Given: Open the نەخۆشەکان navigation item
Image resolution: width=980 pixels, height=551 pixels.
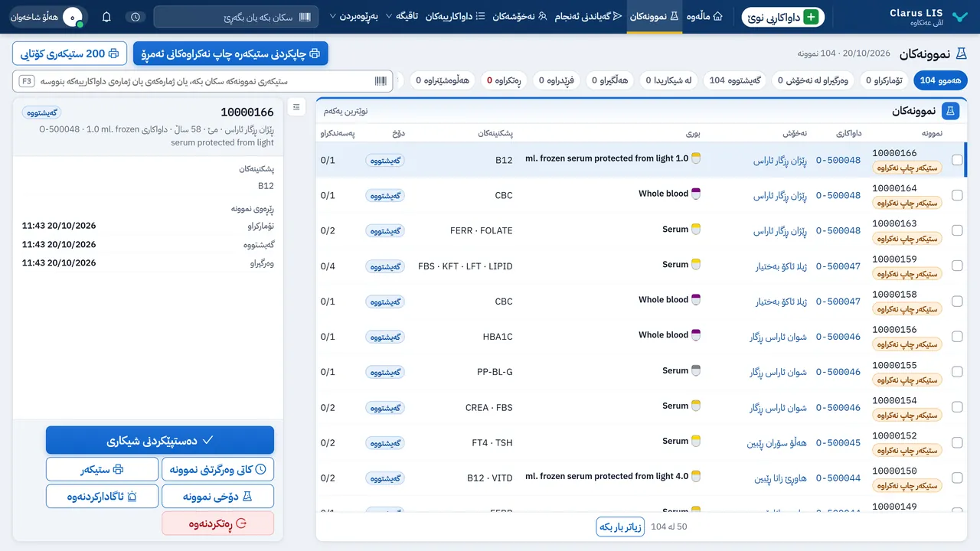Looking at the screenshot, I should click(x=520, y=16).
